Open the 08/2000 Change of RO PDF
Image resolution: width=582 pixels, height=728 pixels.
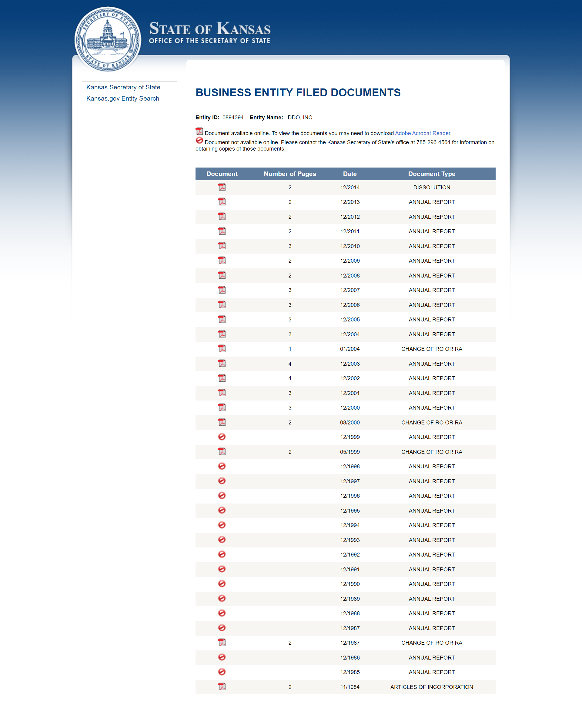coord(222,422)
